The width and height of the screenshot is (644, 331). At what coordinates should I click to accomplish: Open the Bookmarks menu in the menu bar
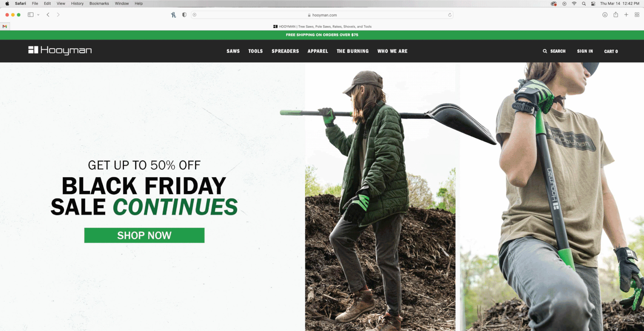[99, 3]
